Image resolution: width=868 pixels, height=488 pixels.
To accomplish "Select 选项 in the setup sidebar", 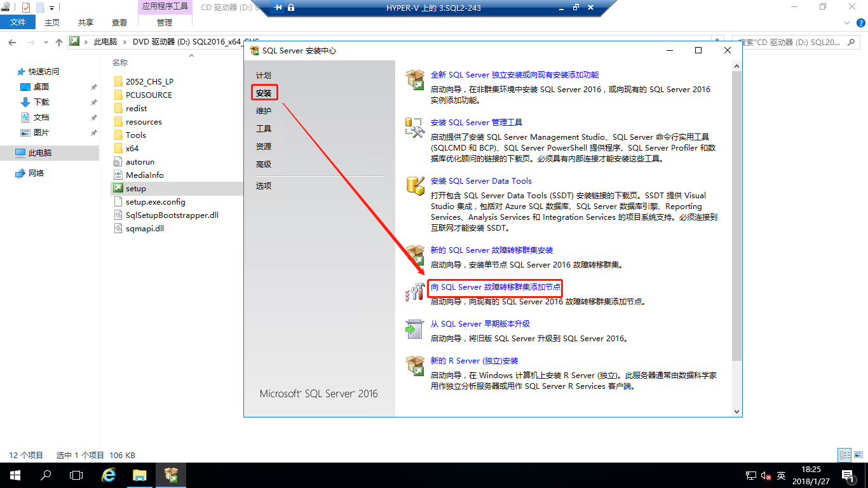I will pos(264,186).
